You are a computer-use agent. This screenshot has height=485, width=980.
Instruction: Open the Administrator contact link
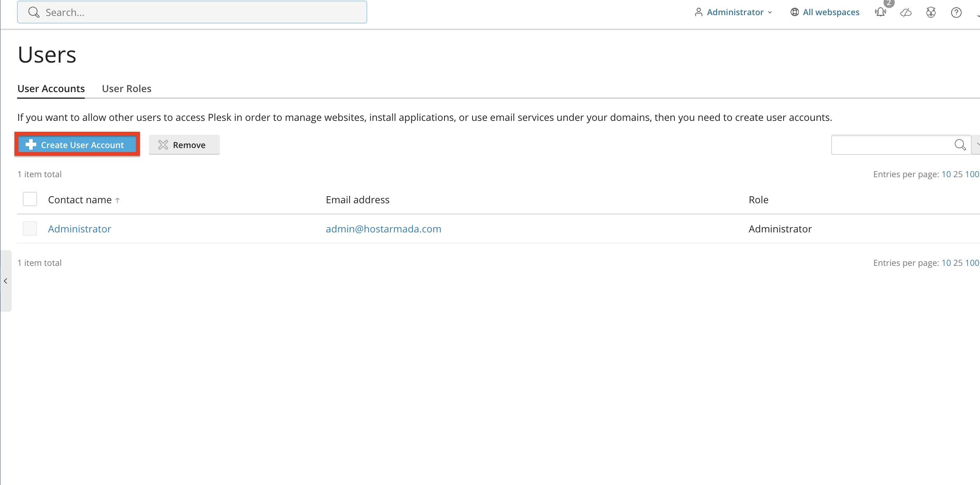[79, 229]
